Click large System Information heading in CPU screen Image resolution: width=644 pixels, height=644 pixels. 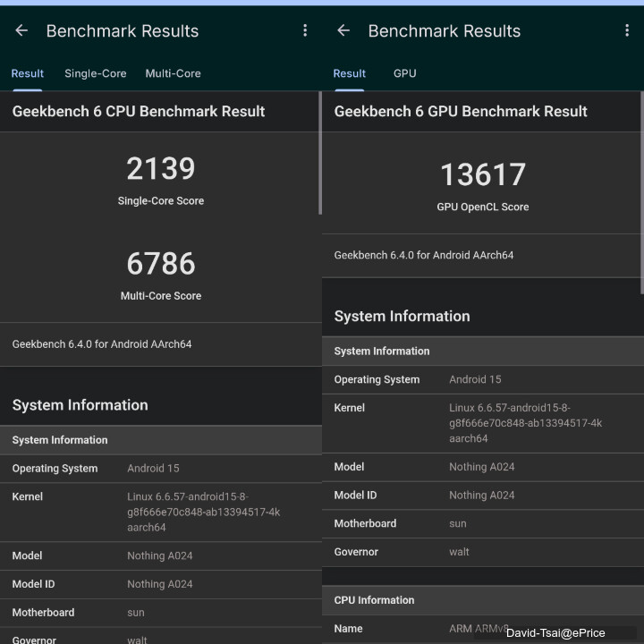(80, 405)
